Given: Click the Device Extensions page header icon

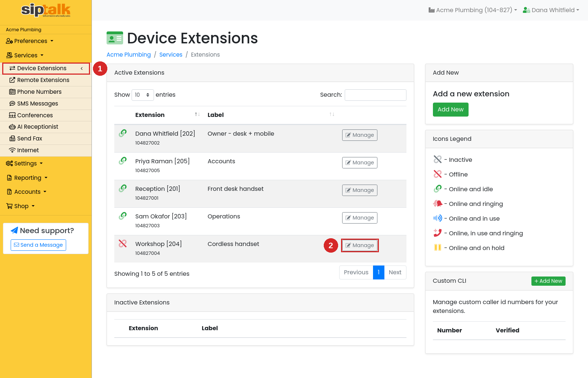Looking at the screenshot, I should [115, 38].
